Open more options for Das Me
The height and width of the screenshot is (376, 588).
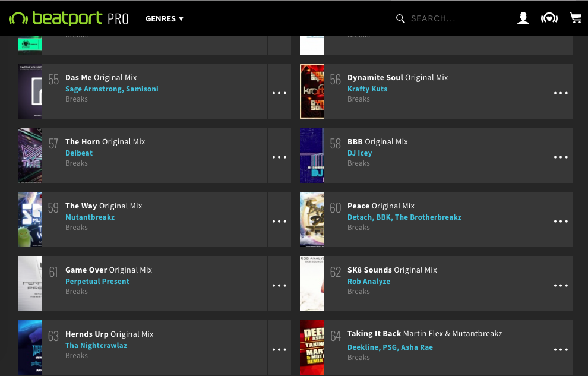(x=279, y=93)
